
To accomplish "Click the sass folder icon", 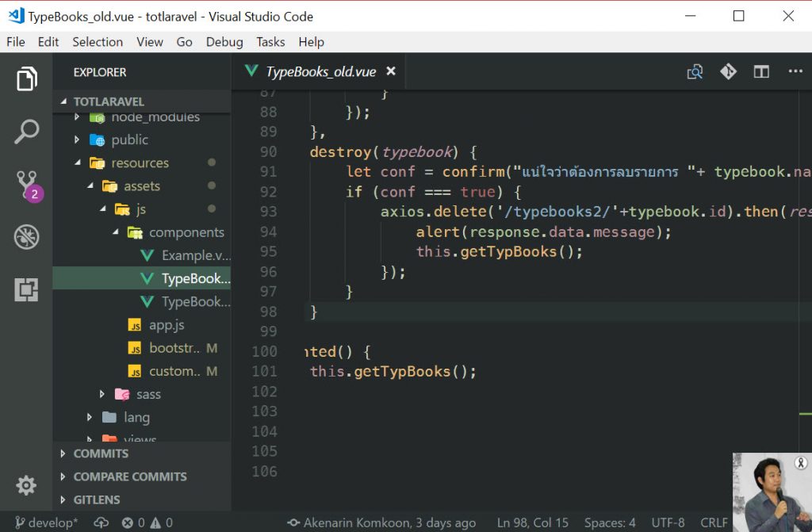I will tap(122, 394).
